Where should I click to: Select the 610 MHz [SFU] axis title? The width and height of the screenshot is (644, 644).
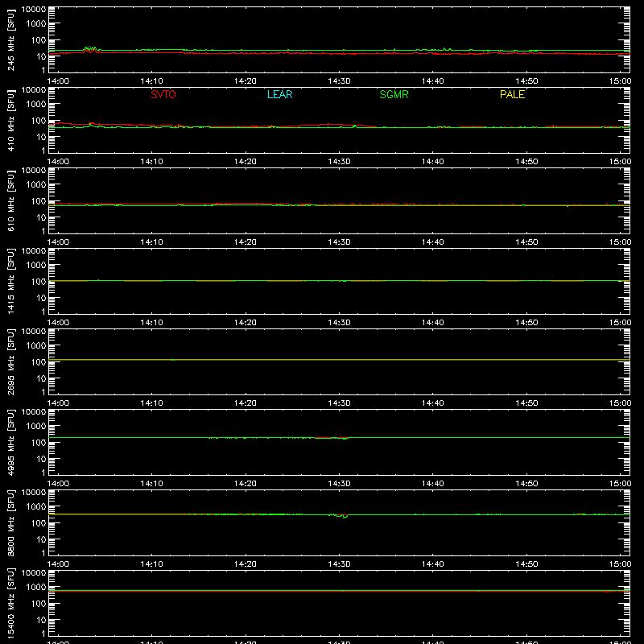(10, 200)
